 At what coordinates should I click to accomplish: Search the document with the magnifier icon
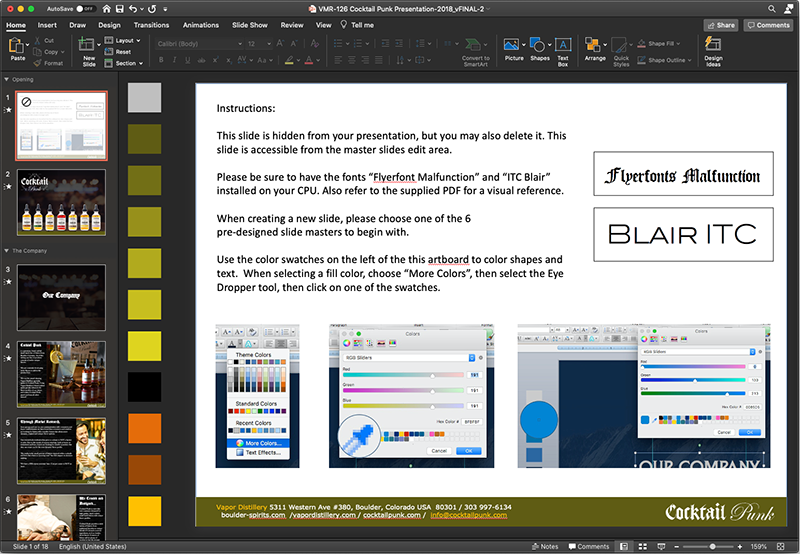[x=772, y=9]
